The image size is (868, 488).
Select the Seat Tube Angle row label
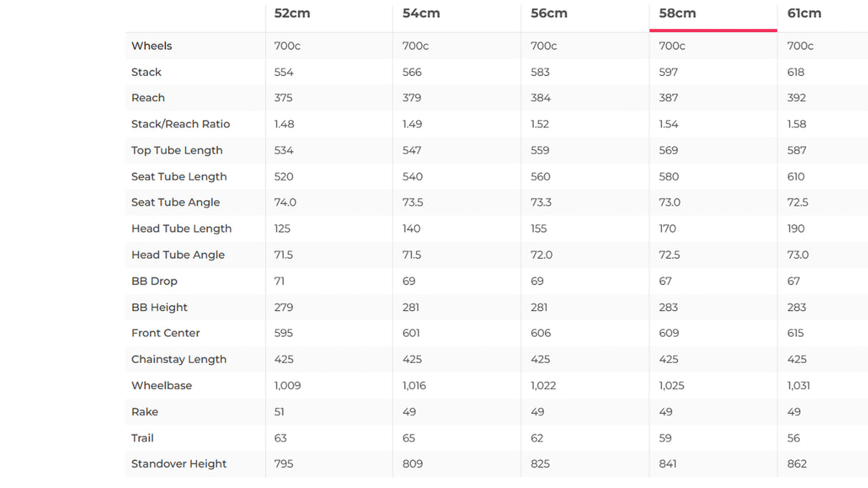[176, 202]
